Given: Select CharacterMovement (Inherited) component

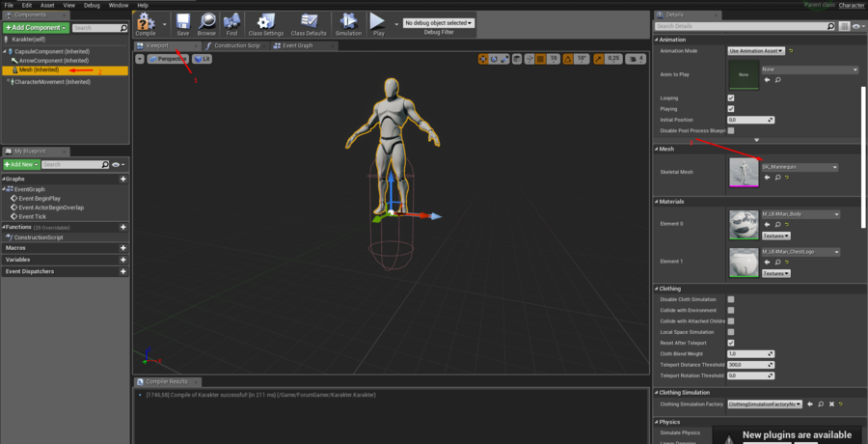Looking at the screenshot, I should pyautogui.click(x=52, y=82).
